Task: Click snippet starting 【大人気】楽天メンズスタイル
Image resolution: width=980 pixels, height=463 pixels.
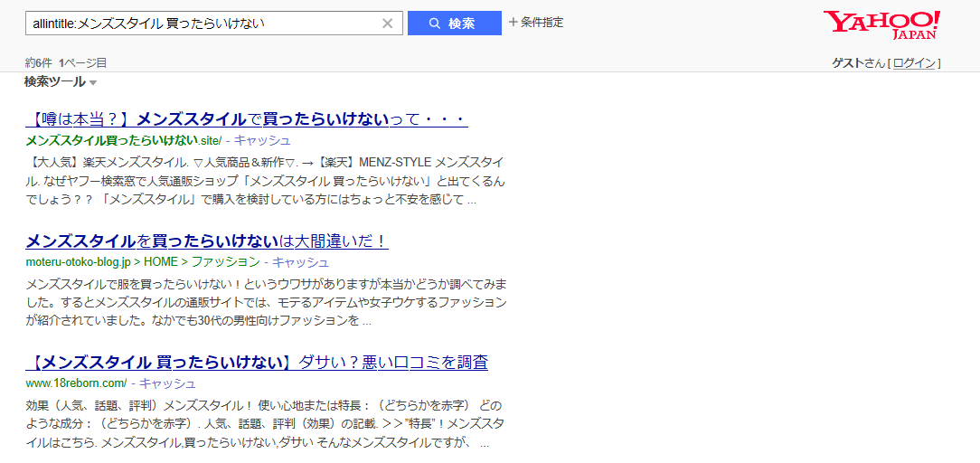Action: point(266,181)
